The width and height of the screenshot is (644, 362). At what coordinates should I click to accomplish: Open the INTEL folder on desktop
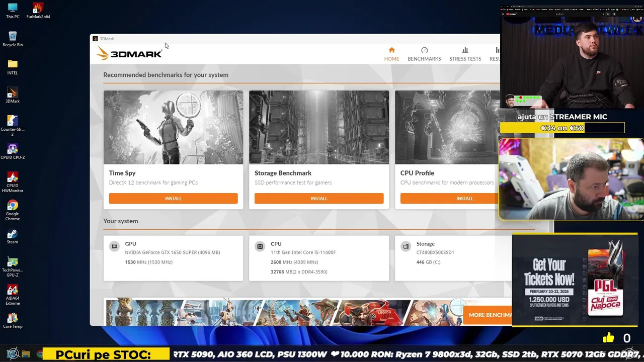pos(13,67)
